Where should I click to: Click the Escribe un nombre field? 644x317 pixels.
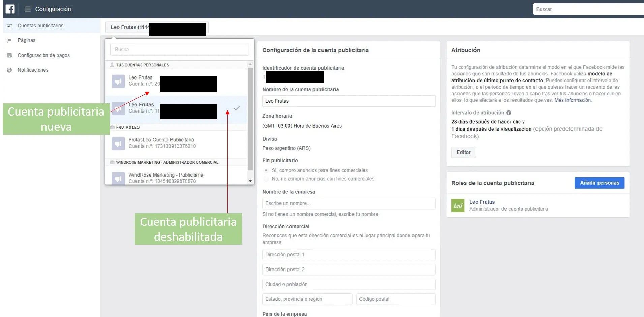(349, 203)
